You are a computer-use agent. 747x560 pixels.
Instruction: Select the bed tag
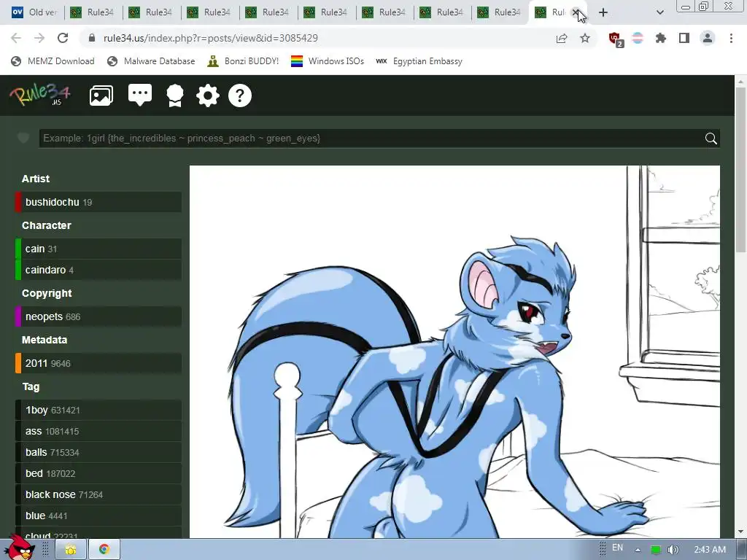click(x=98, y=473)
